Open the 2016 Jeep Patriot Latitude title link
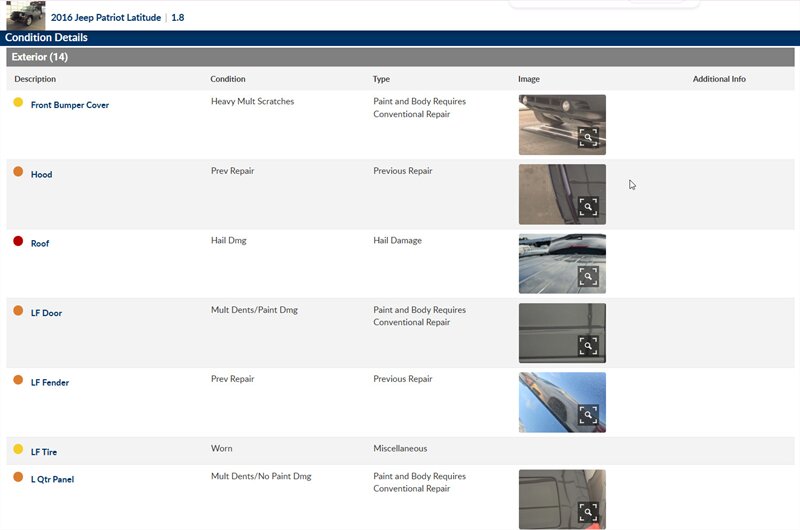This screenshot has height=530, width=800. click(106, 17)
